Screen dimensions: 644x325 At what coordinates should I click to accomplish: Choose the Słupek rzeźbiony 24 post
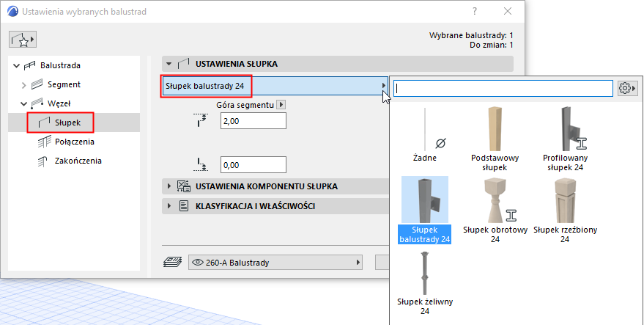click(565, 211)
